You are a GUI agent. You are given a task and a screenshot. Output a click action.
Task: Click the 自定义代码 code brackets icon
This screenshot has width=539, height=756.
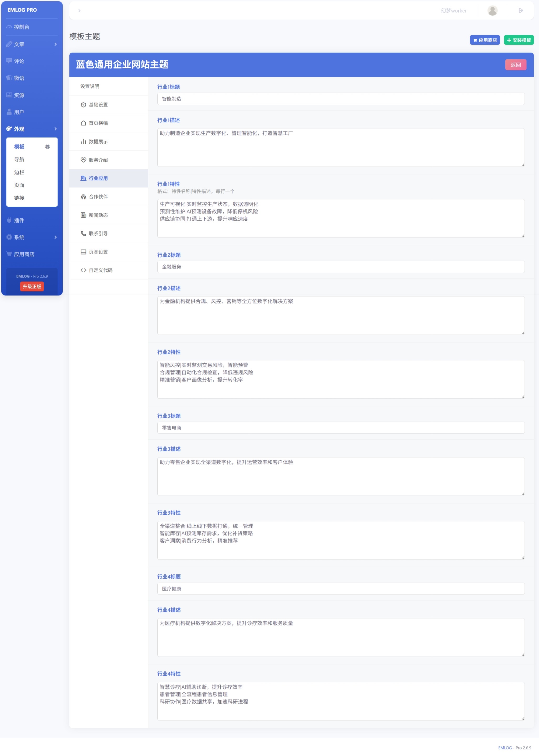coord(83,270)
